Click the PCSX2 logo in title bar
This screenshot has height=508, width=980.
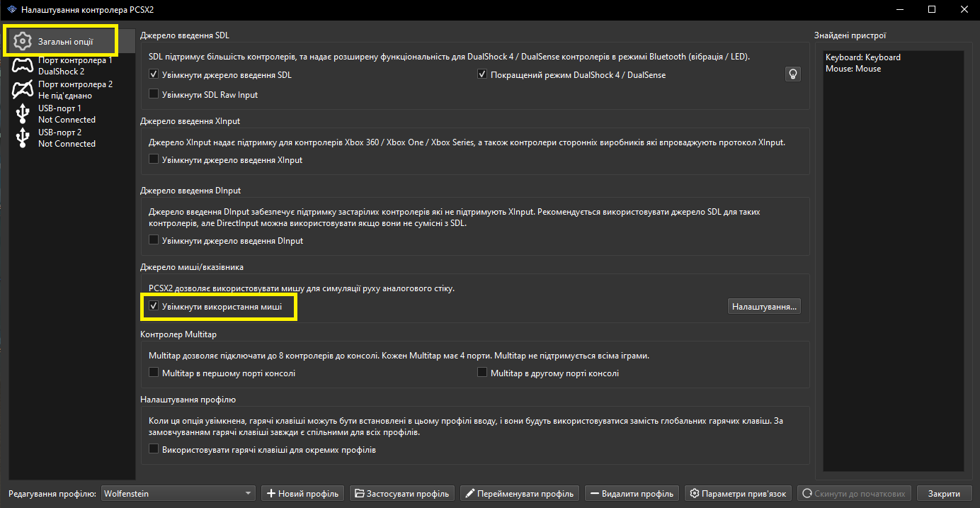(11, 10)
